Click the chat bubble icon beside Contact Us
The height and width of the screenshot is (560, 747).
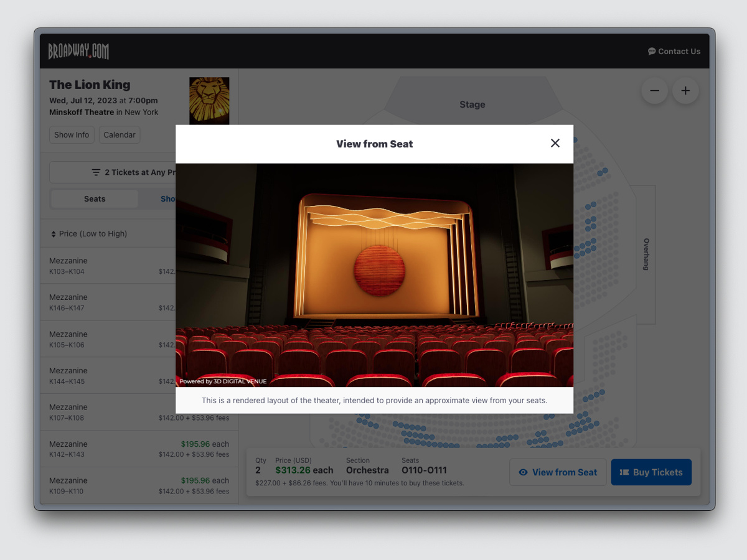coord(652,52)
